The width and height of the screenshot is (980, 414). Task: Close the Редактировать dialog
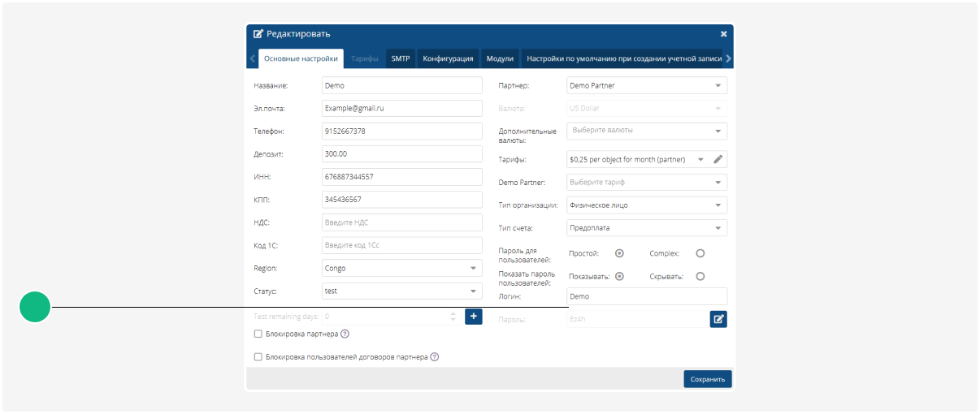(x=724, y=34)
